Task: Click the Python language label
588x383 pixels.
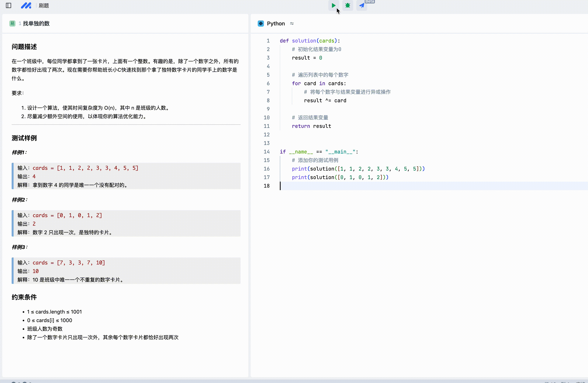Action: (276, 23)
